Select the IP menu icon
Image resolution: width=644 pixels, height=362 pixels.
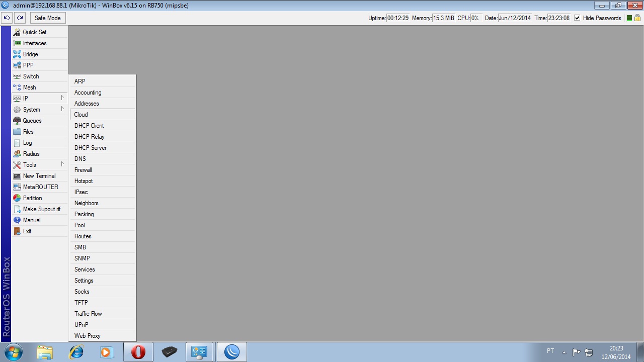17,99
